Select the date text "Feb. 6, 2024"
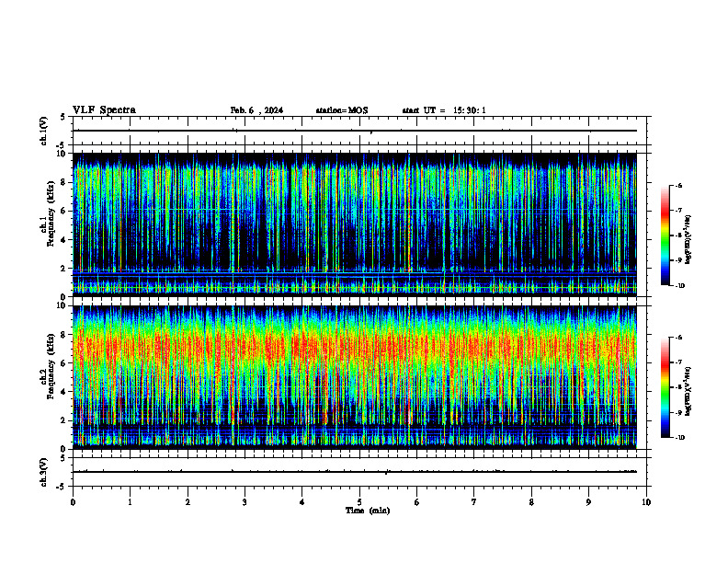 point(256,110)
